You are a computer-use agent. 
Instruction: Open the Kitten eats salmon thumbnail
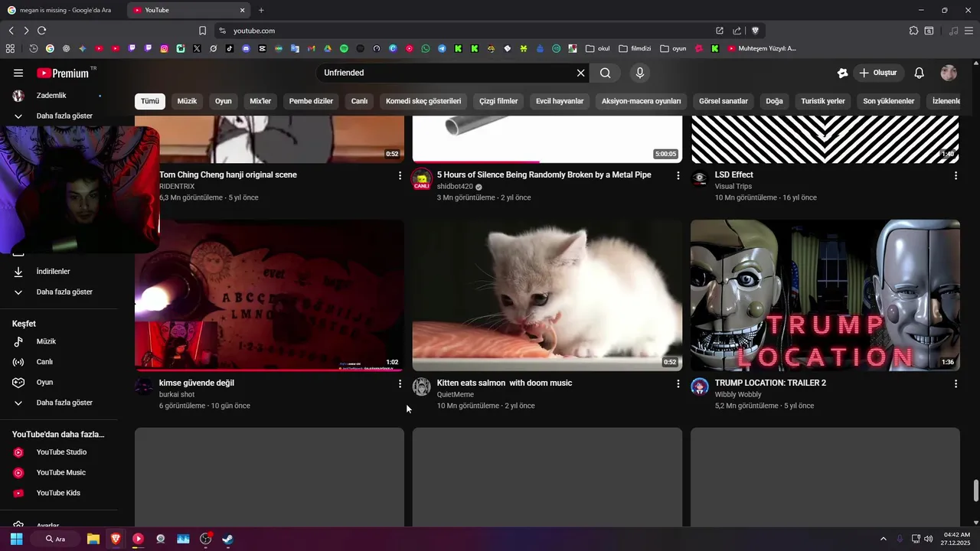pos(547,295)
